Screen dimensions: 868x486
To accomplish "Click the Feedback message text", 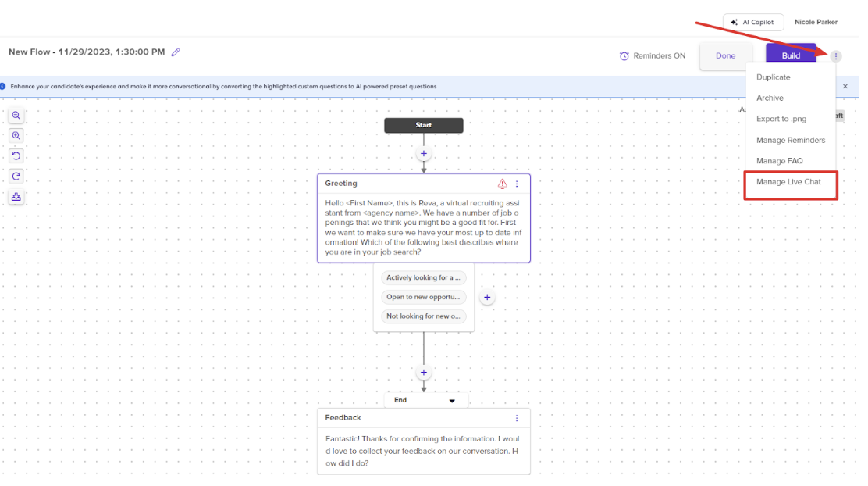I will tap(422, 451).
